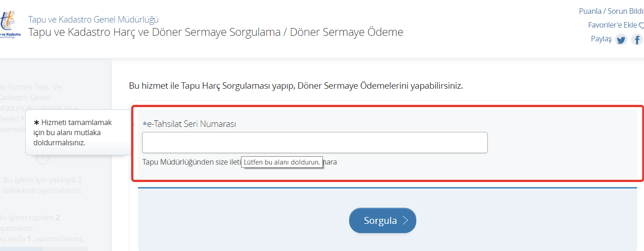Click the Harç ve Döner Sermaye Sorgulama heading
The width and height of the screenshot is (644, 251).
coord(215,32)
